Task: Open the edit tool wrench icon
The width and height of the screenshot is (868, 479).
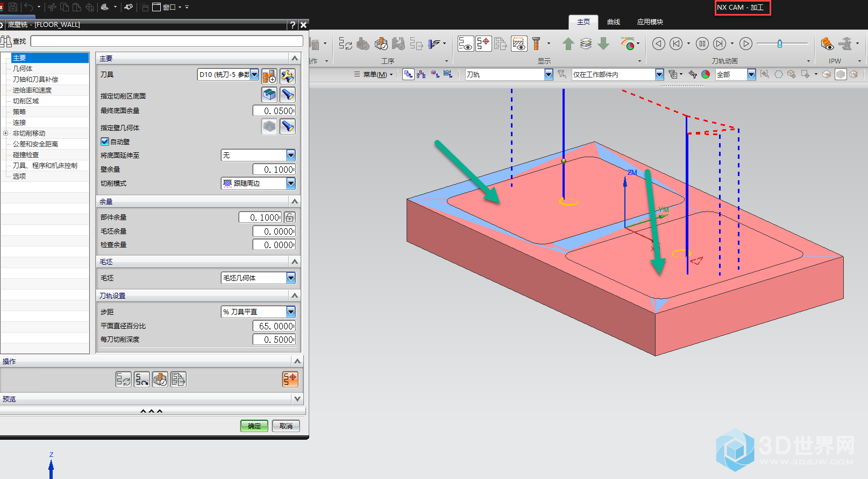Action: (288, 76)
